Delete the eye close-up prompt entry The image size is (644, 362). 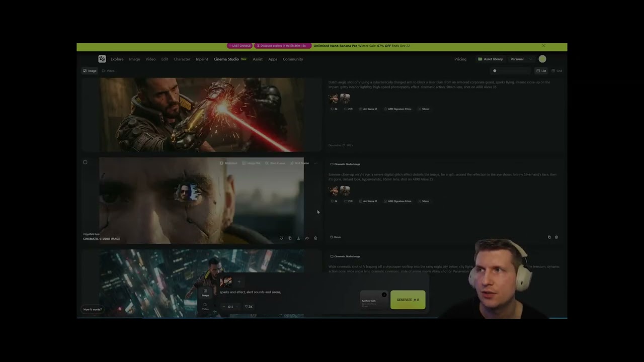point(556,237)
